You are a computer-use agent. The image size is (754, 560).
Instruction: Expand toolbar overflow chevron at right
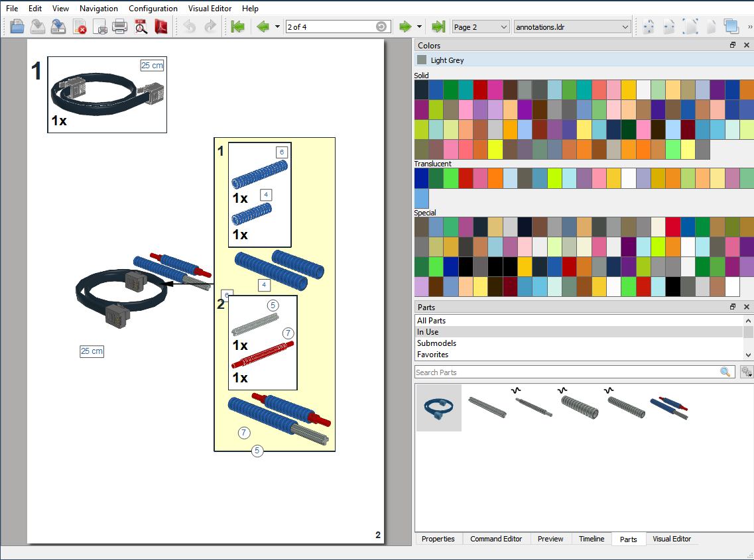(x=749, y=27)
